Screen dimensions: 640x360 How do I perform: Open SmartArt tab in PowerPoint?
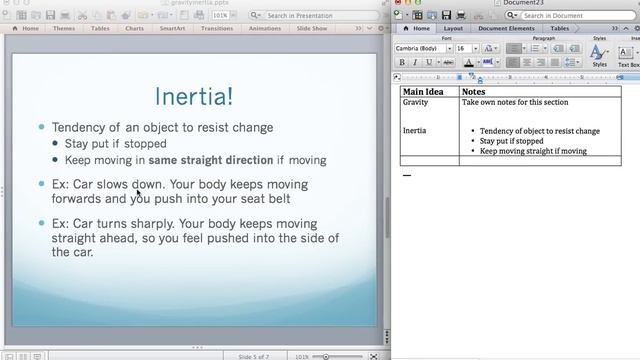coord(172,28)
